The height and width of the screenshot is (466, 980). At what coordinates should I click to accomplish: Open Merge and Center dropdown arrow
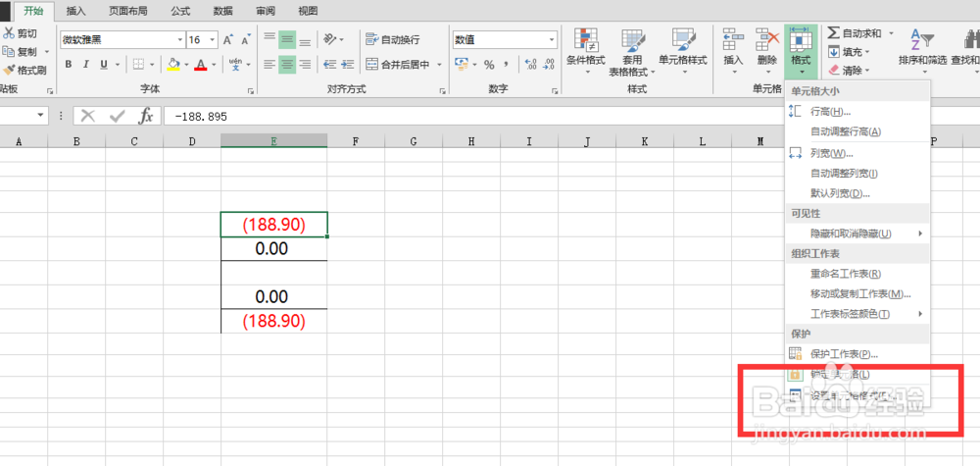coord(439,65)
